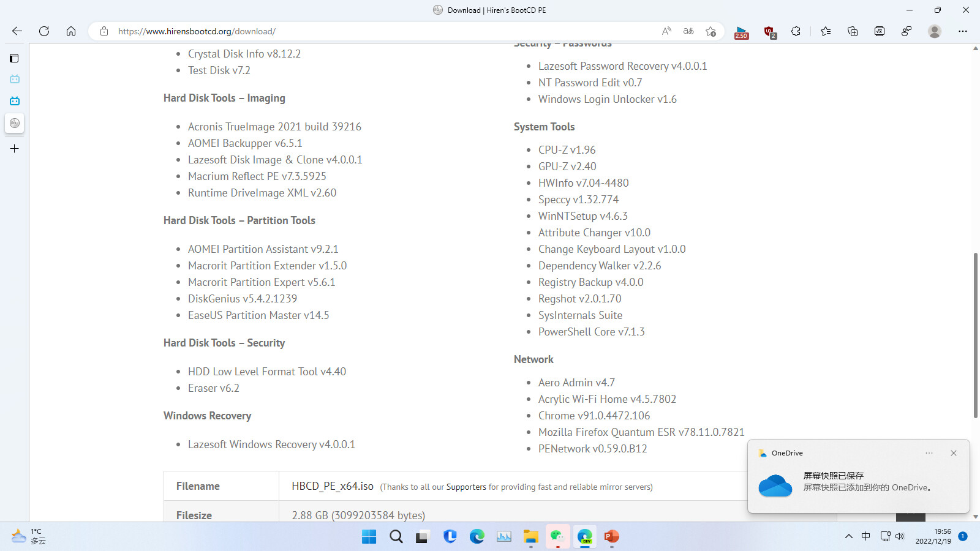Open the weather widget on taskbar
The width and height of the screenshot is (980, 551).
click(x=28, y=536)
